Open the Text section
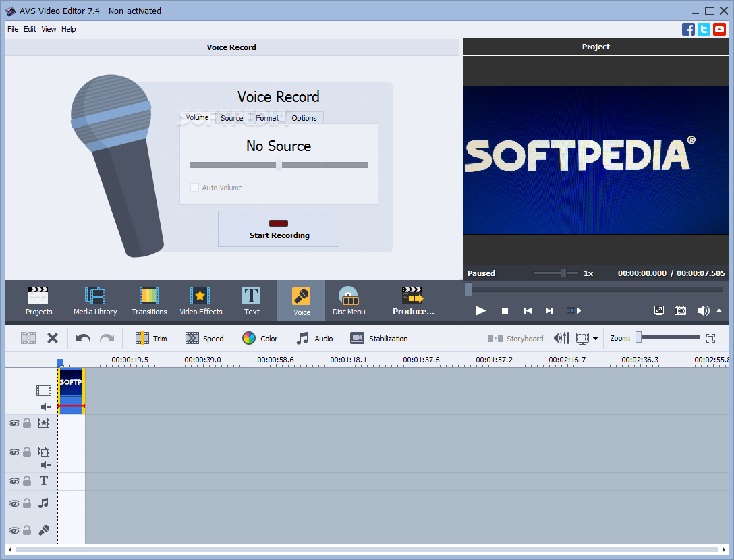734x560 pixels. click(x=252, y=301)
